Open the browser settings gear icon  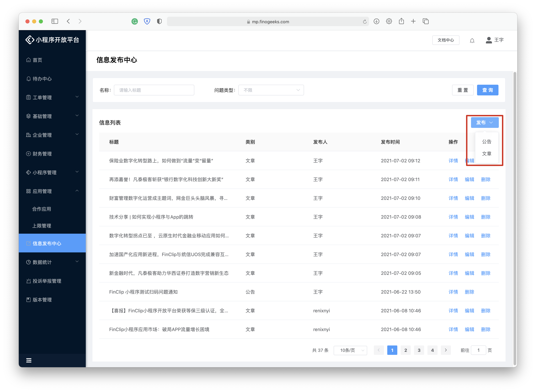point(389,21)
